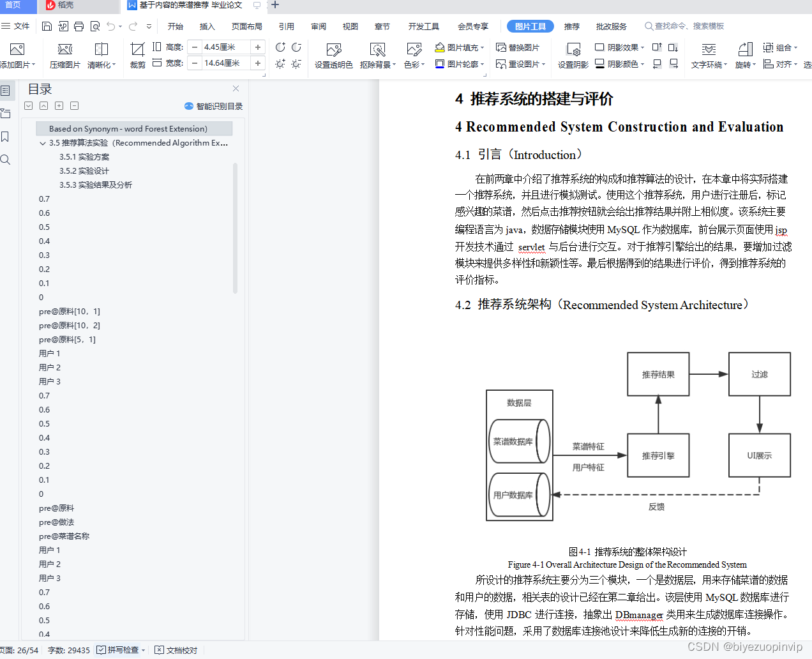
Task: Open the bookmark icon in left sidebar
Action: coord(5,137)
